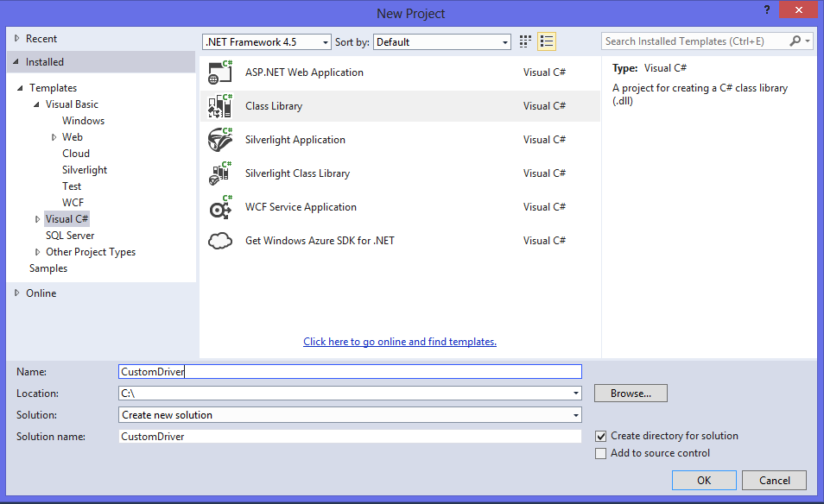
Task: Select the Silverlight Application template name
Action: click(x=295, y=140)
